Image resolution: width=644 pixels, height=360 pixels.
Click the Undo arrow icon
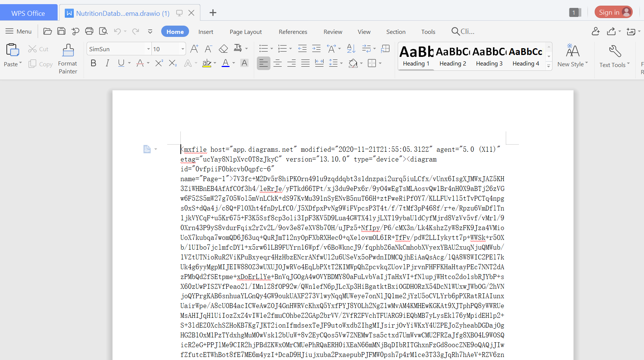pos(118,31)
